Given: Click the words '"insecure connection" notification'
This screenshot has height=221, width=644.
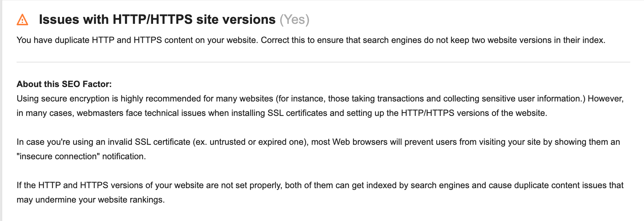Looking at the screenshot, I should [80, 156].
